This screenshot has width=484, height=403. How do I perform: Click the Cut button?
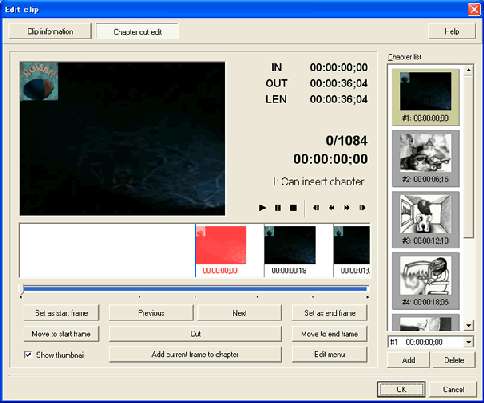(195, 334)
